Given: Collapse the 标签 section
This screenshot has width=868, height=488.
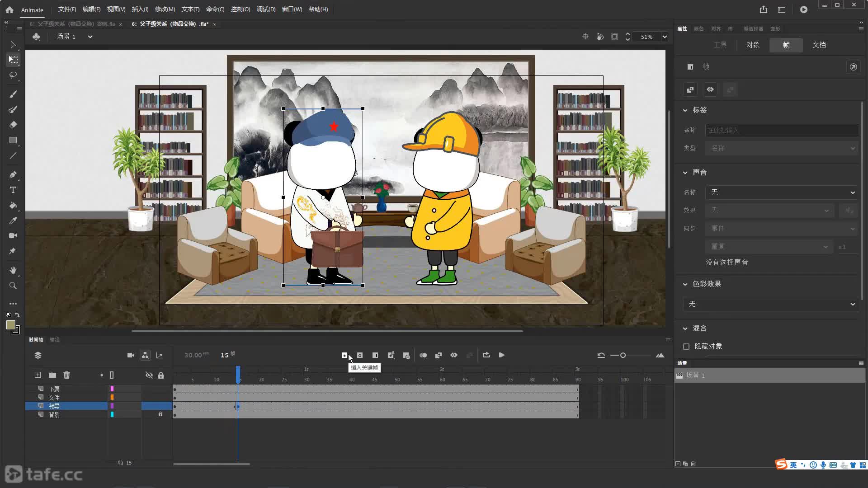Looking at the screenshot, I should [x=685, y=110].
